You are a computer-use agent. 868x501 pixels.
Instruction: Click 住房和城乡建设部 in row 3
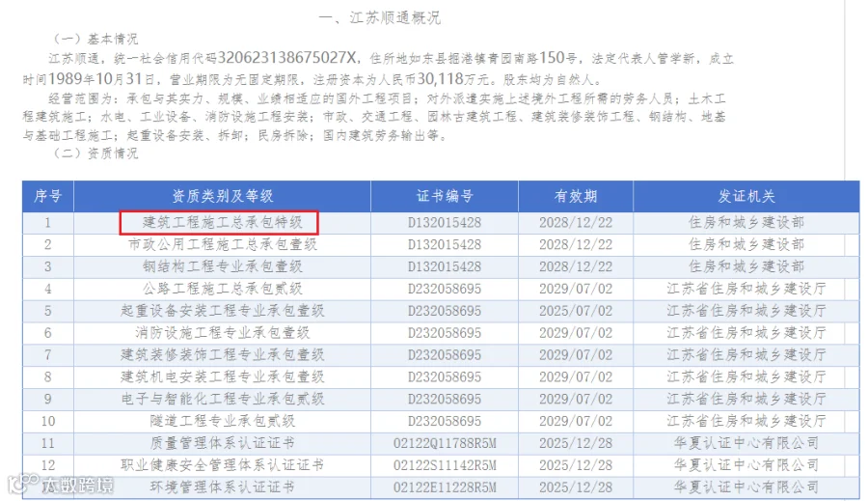tap(746, 266)
